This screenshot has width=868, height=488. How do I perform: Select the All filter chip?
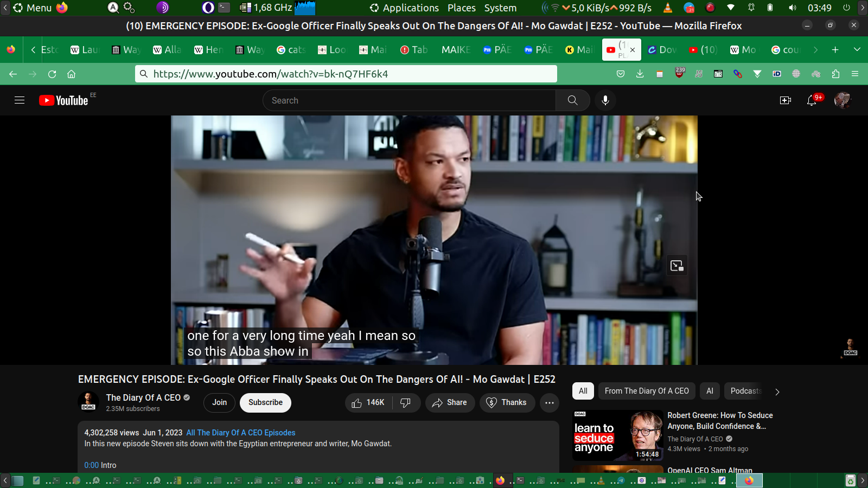coord(583,391)
